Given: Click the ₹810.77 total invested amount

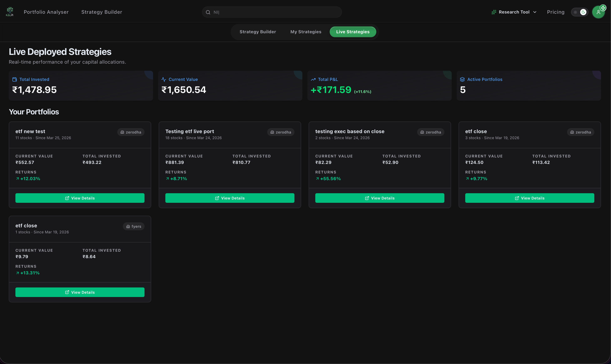Looking at the screenshot, I should click(x=241, y=162).
